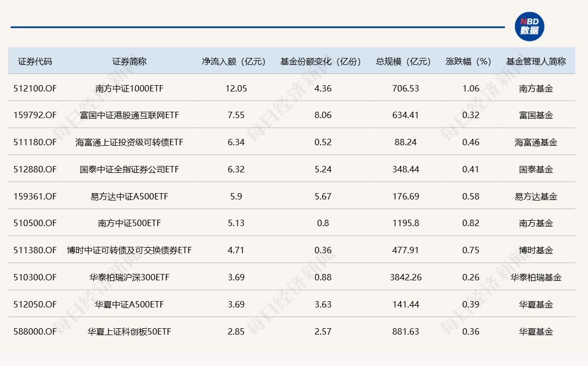
Task: Click 华夏上证科创板50ETF fund name
Action: (x=129, y=331)
